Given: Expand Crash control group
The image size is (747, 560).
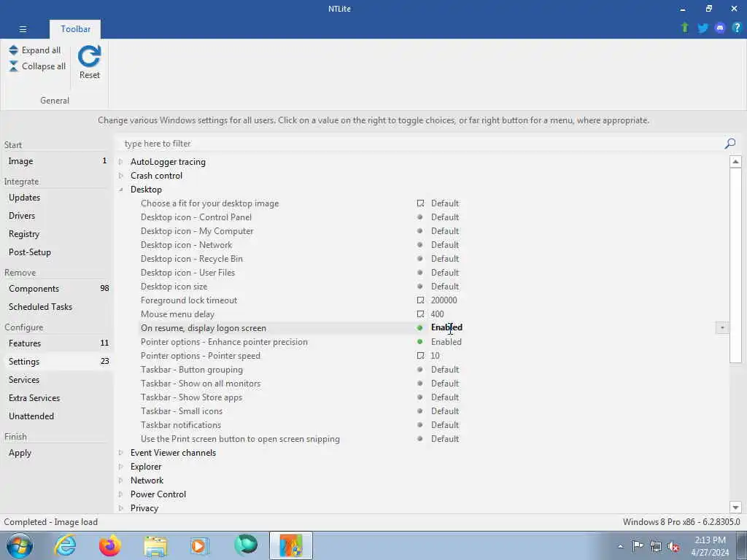Looking at the screenshot, I should point(120,175).
